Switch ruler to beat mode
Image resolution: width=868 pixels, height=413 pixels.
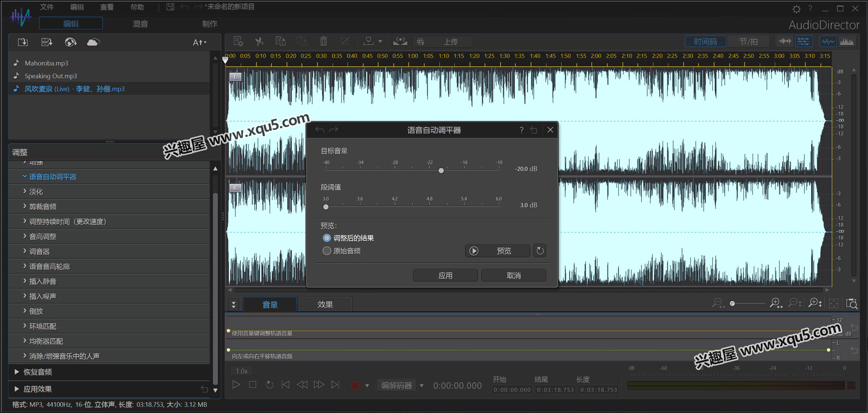(748, 42)
